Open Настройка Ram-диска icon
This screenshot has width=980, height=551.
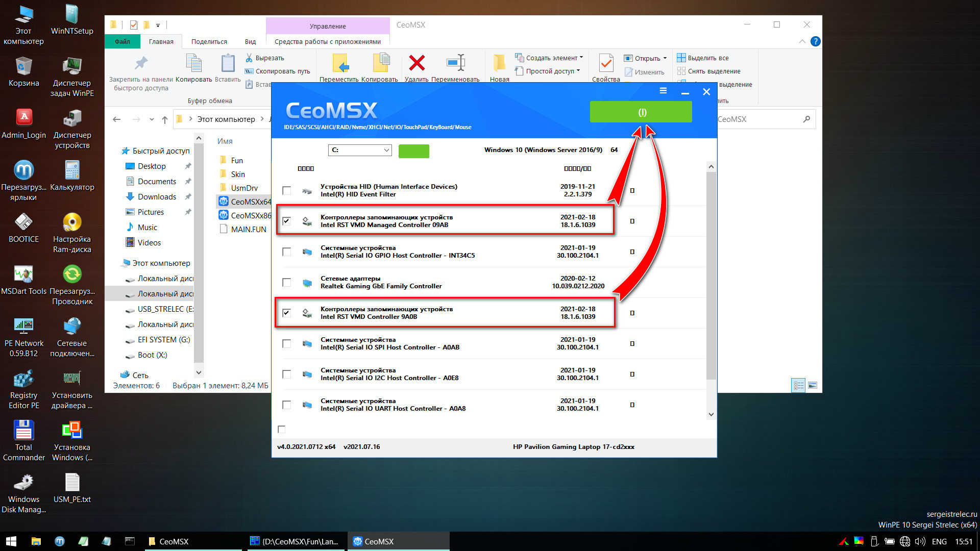(x=72, y=233)
